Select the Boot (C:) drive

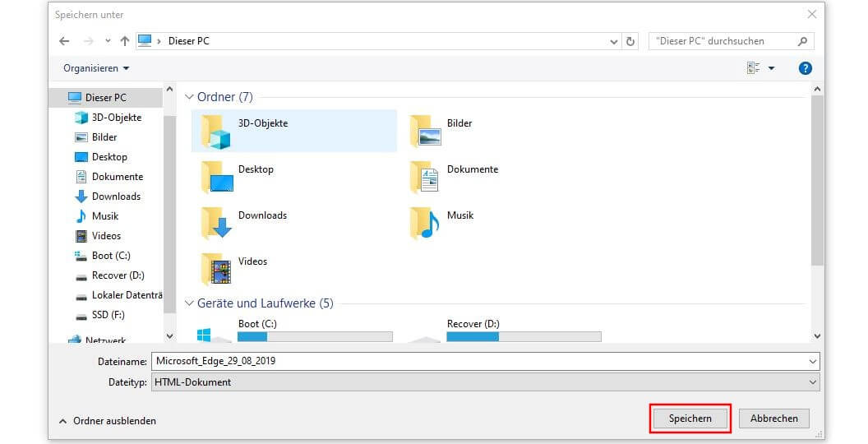293,330
